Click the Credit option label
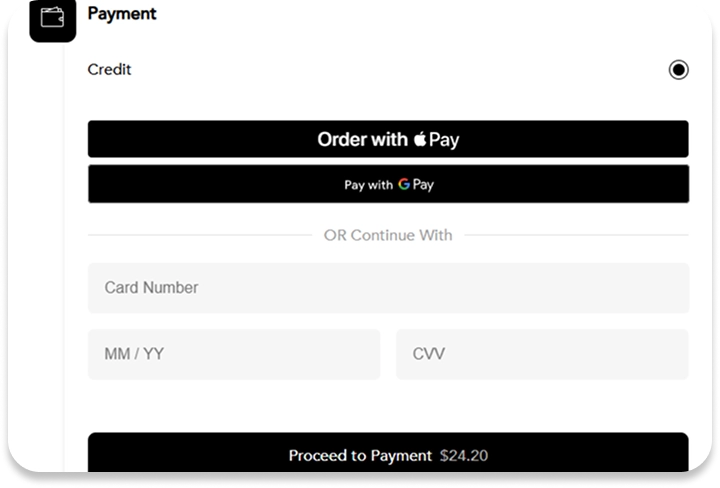720x488 pixels. coord(109,70)
